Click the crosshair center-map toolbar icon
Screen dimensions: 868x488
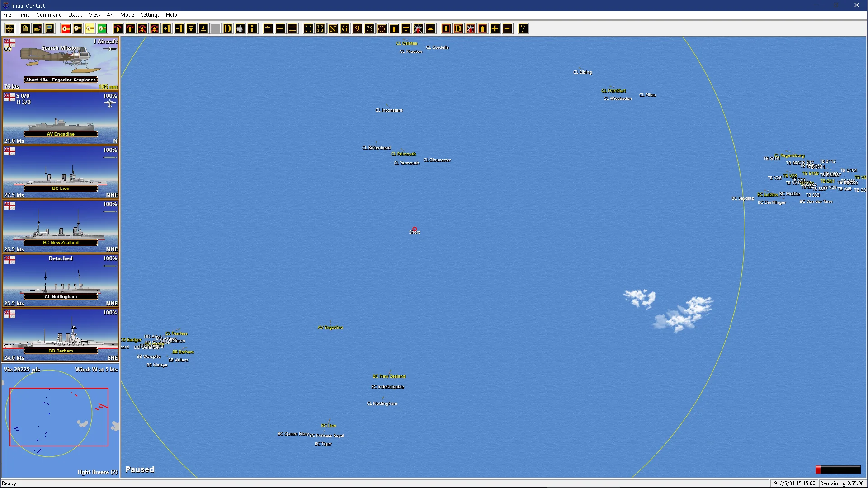10,29
